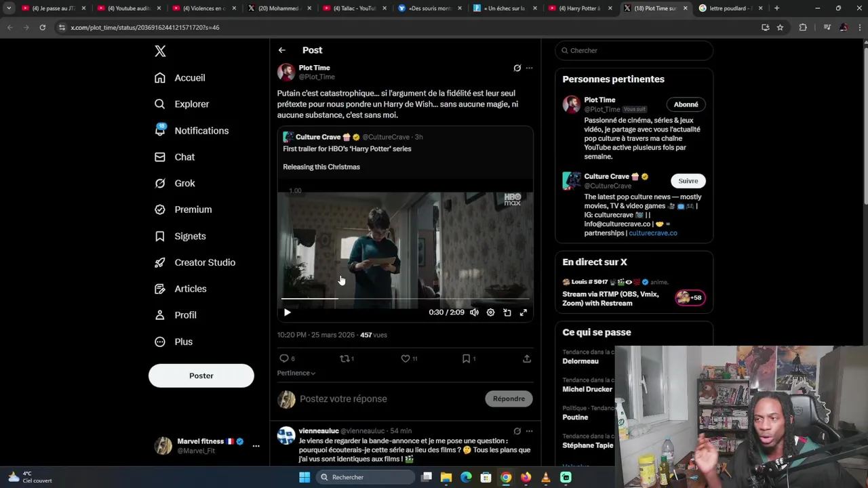
Task: Play the Harry Potter trailer video
Action: [287, 313]
